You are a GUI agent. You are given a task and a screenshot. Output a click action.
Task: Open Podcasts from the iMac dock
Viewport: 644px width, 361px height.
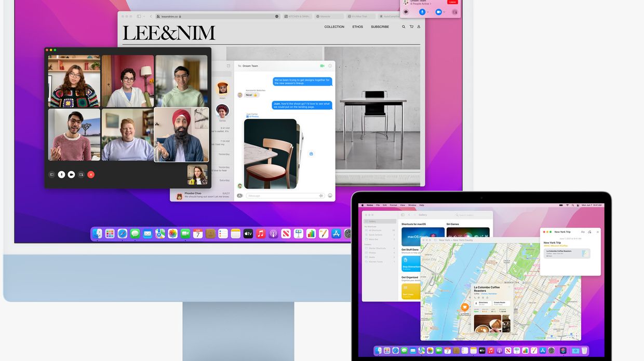[x=273, y=234]
